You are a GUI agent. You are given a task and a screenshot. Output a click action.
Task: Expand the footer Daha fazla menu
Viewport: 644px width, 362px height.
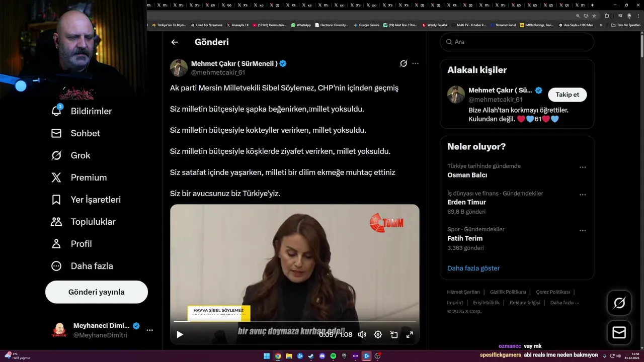pos(565,303)
